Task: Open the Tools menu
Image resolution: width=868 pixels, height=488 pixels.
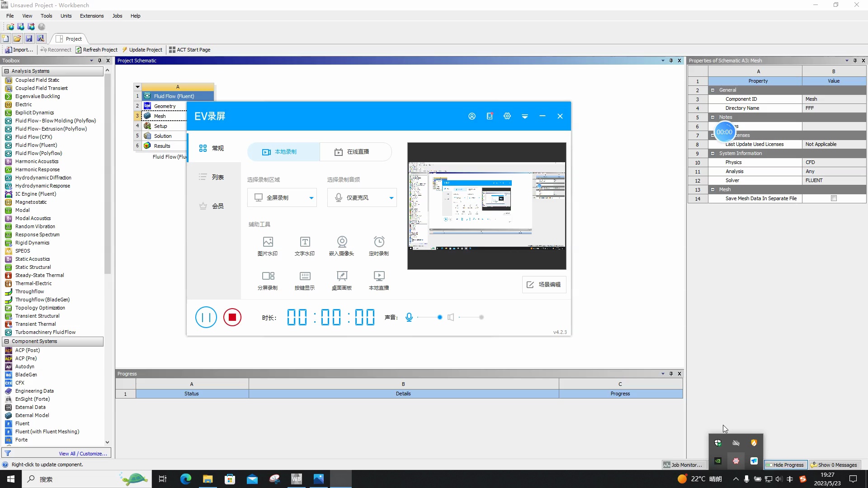Action: 46,16
